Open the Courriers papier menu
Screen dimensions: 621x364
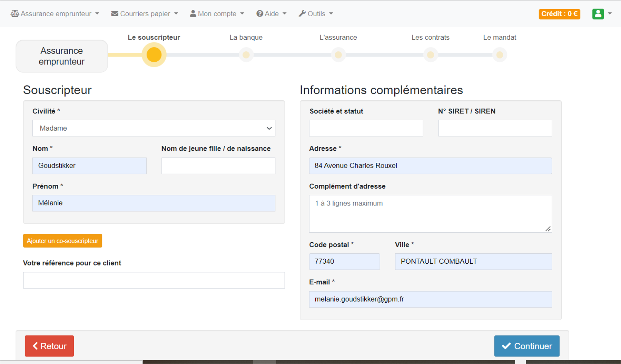(x=145, y=14)
